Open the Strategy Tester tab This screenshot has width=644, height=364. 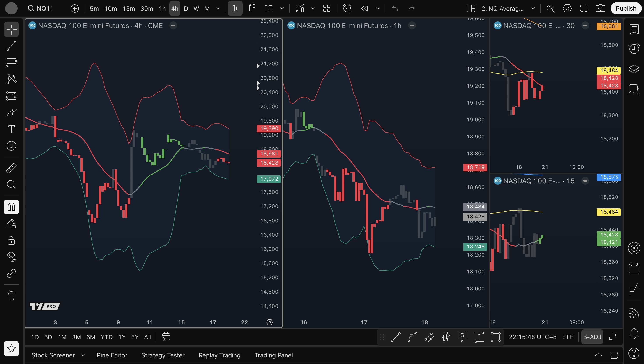tap(163, 355)
